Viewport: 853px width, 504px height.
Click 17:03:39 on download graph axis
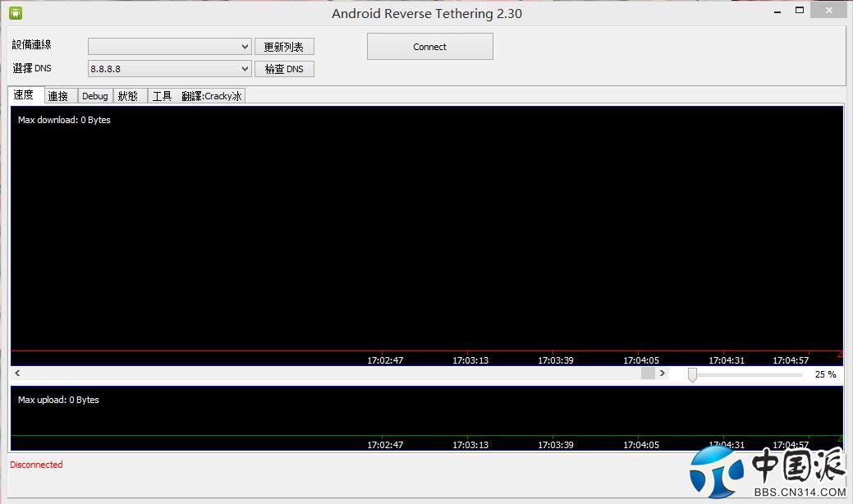[556, 360]
